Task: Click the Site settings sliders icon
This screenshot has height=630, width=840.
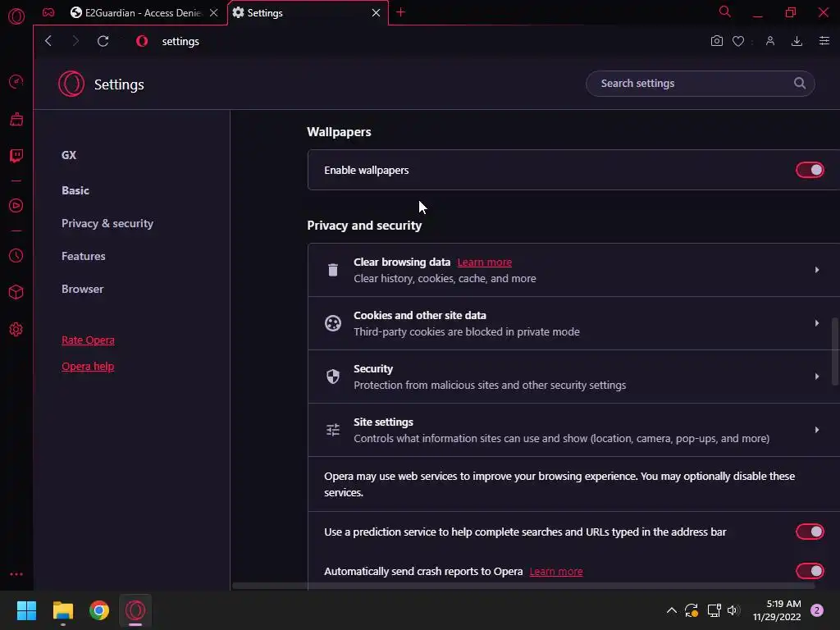Action: pyautogui.click(x=333, y=430)
